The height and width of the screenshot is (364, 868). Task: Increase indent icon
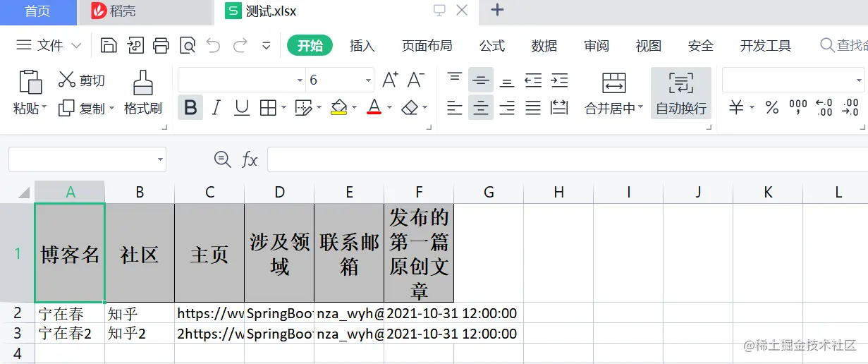pyautogui.click(x=559, y=80)
